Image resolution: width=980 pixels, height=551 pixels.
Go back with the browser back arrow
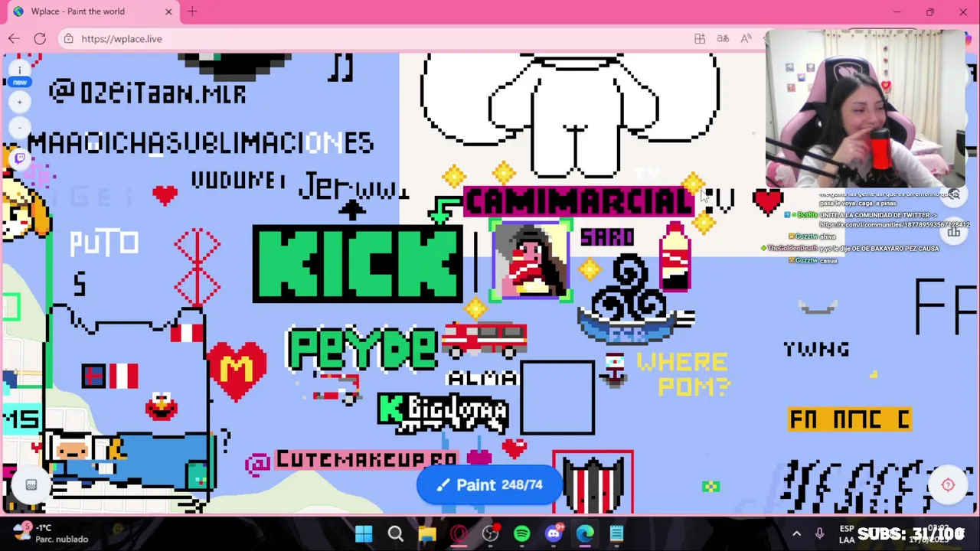[x=14, y=38]
